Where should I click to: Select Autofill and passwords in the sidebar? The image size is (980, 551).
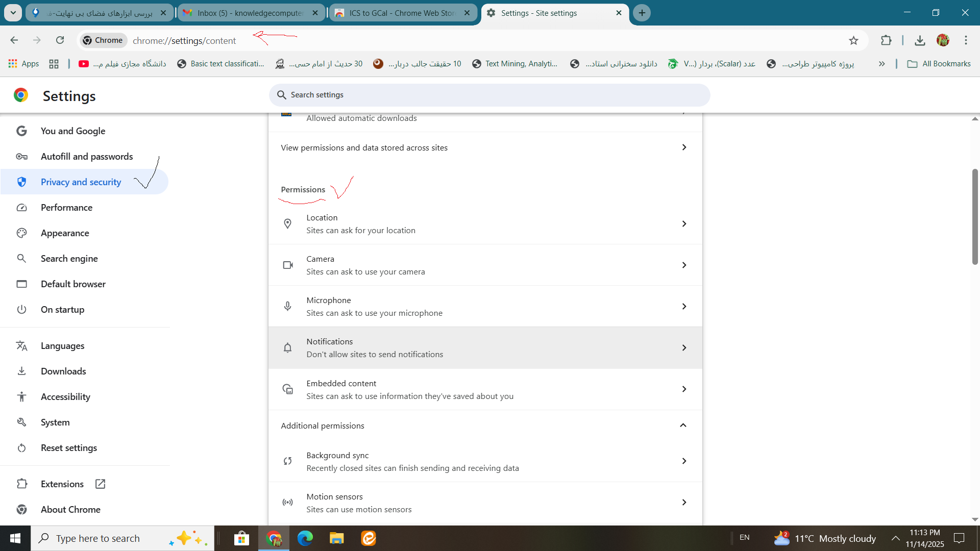coord(87,157)
